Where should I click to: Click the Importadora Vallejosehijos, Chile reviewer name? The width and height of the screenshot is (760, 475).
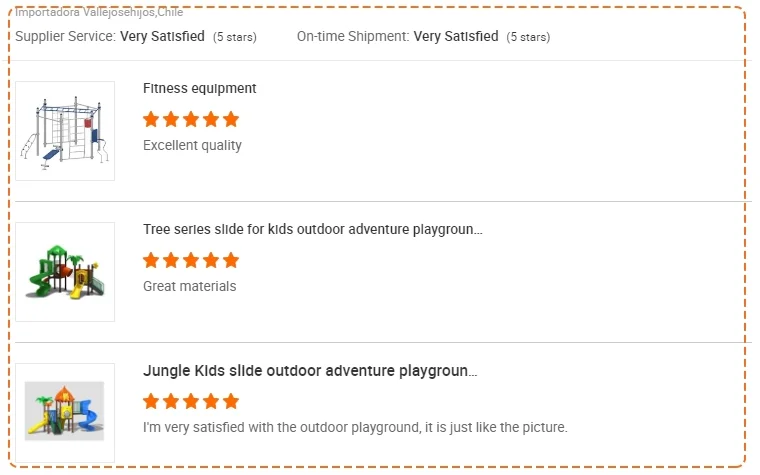99,12
